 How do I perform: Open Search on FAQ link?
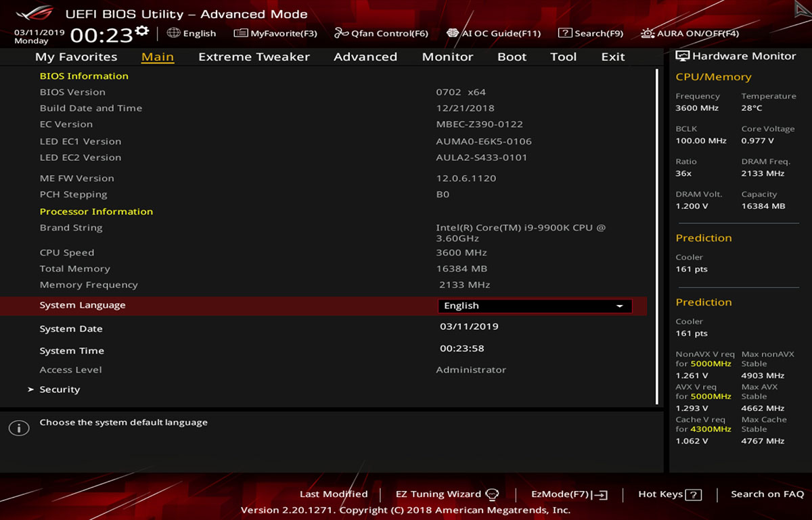tap(767, 494)
